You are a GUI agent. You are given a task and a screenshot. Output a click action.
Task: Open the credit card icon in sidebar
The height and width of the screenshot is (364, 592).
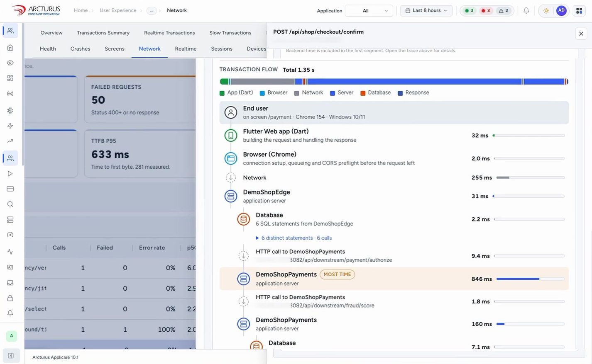(10, 189)
